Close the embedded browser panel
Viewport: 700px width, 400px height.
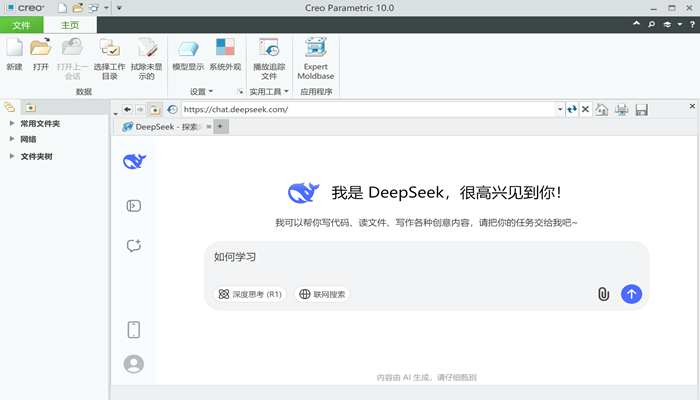[x=692, y=106]
